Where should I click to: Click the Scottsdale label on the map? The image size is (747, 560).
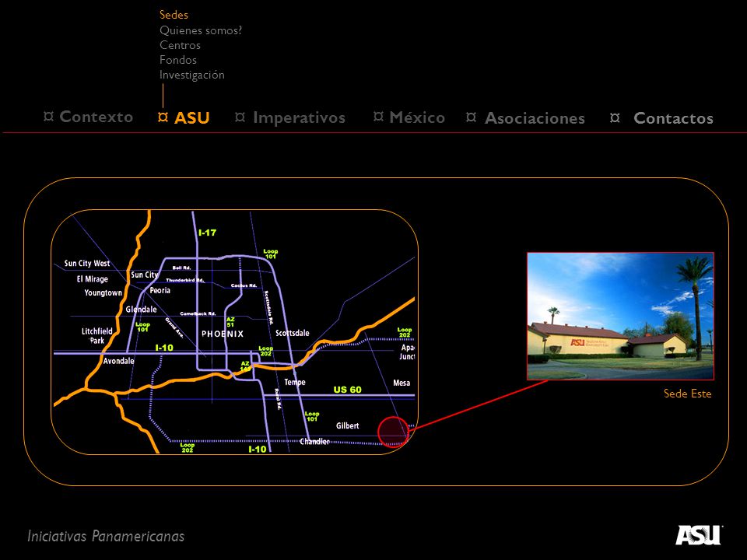point(293,333)
